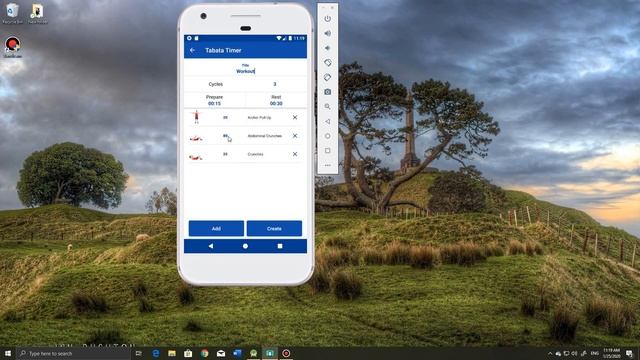640x360 pixels.
Task: Select the Abdominal Crunches exercise name
Action: (x=264, y=136)
